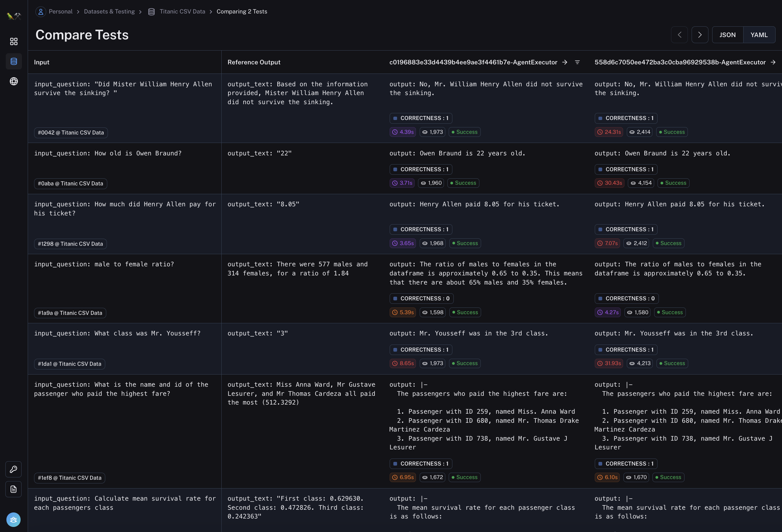Switch output view to YAML
Image resolution: width=782 pixels, height=532 pixels.
click(x=759, y=35)
